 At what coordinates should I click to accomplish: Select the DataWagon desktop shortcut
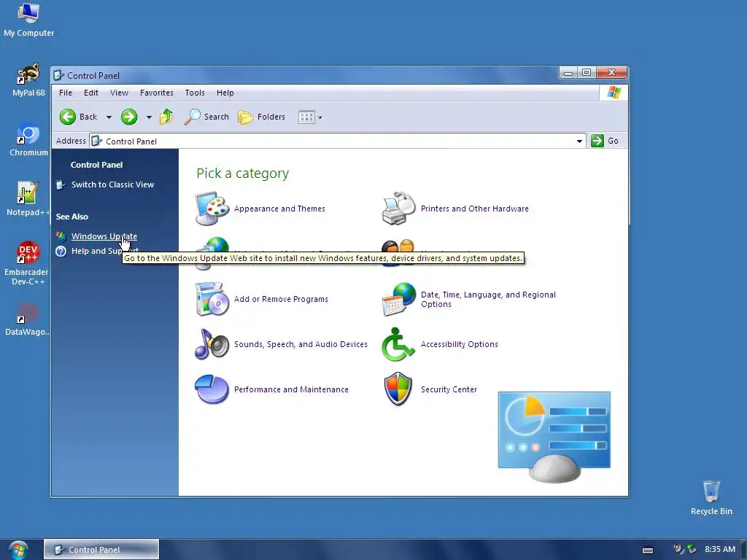27,319
